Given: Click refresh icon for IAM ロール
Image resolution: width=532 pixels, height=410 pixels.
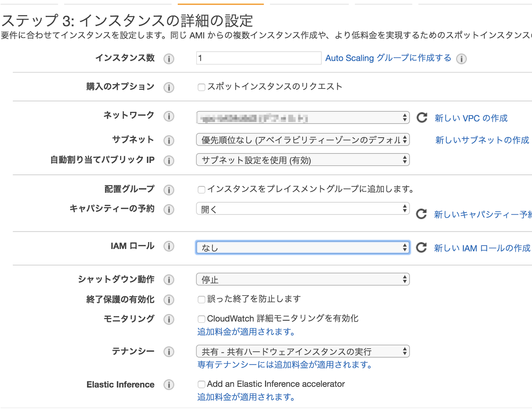Looking at the screenshot, I should point(422,248).
